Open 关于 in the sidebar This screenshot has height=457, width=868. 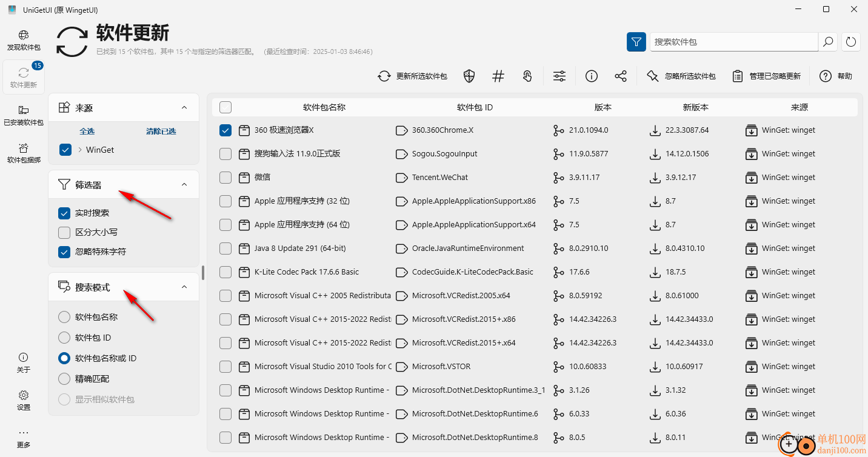pyautogui.click(x=24, y=362)
